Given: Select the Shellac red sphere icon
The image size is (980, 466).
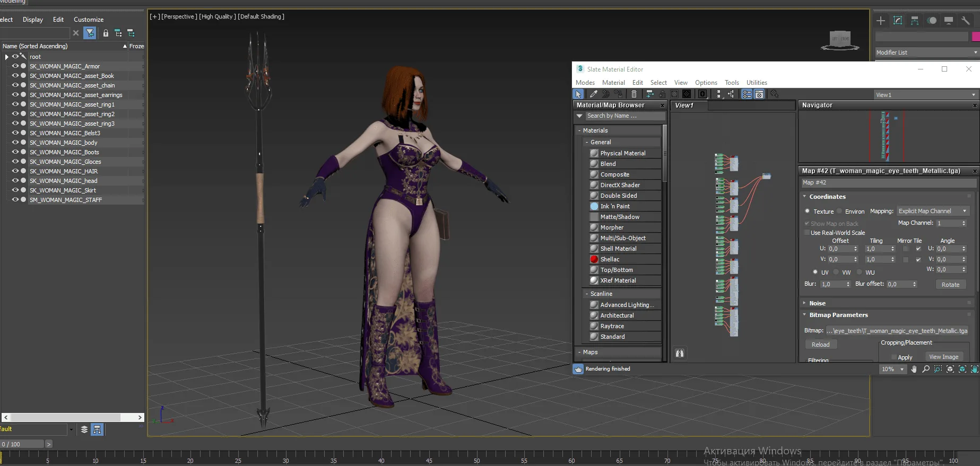Looking at the screenshot, I should [594, 259].
